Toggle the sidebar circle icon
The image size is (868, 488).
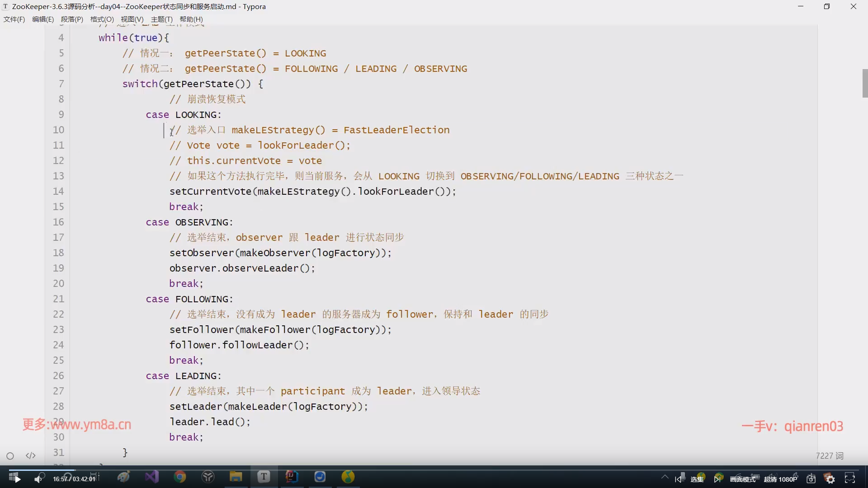(x=10, y=456)
